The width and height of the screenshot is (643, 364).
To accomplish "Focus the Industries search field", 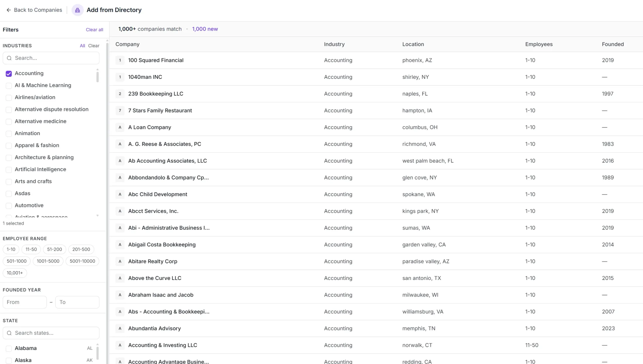I will pos(51,58).
